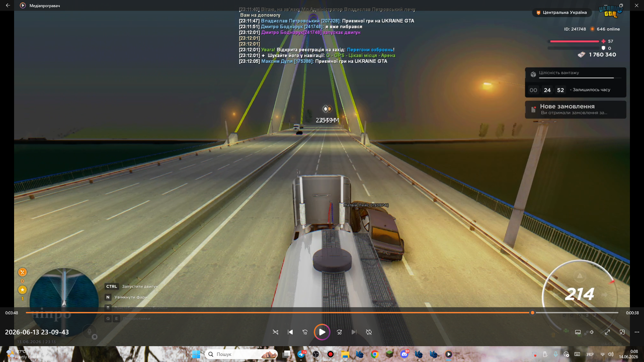This screenshot has height=362, width=644.
Task: Open the system tray speaker icon
Action: tap(611, 354)
